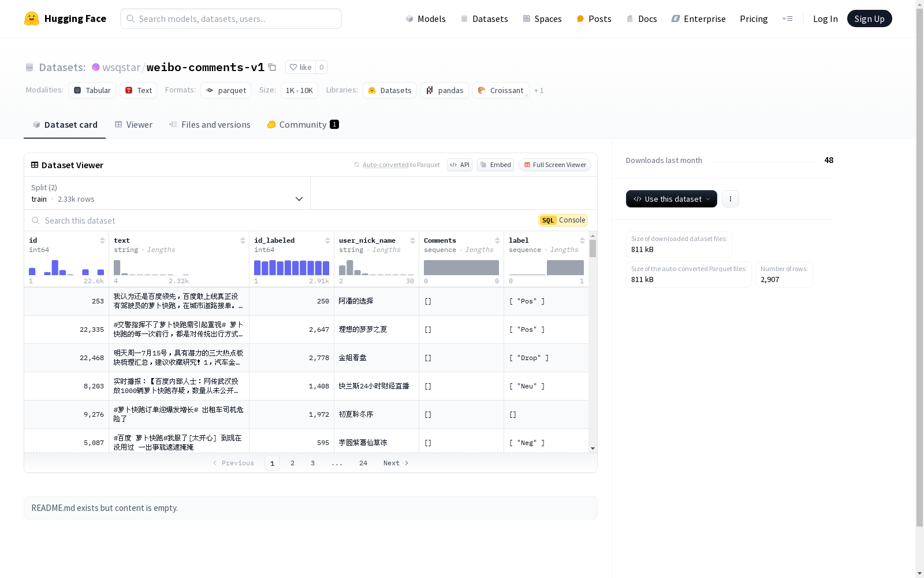Viewport: 924px width, 578px height.
Task: Open the navigation overflow menu icon
Action: click(787, 18)
